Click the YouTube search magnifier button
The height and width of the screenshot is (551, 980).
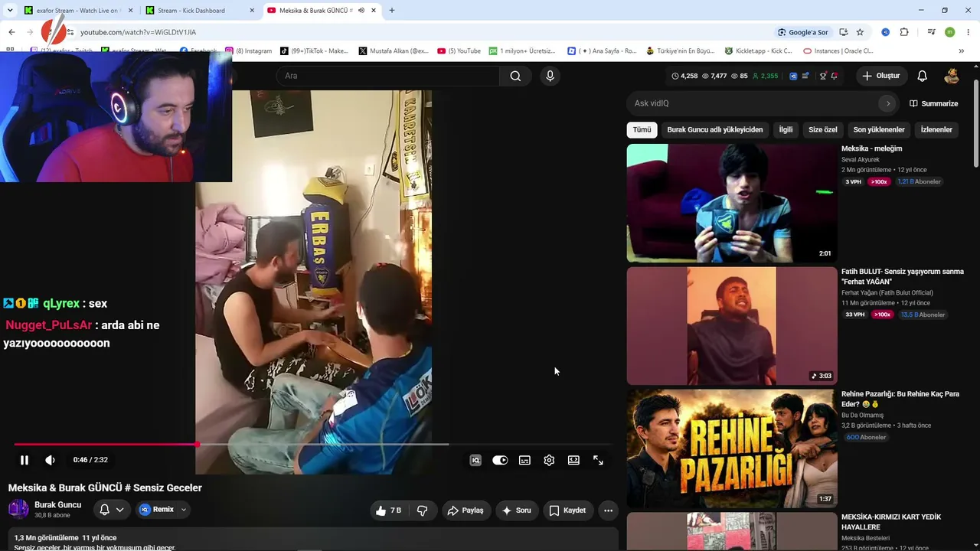pos(515,76)
